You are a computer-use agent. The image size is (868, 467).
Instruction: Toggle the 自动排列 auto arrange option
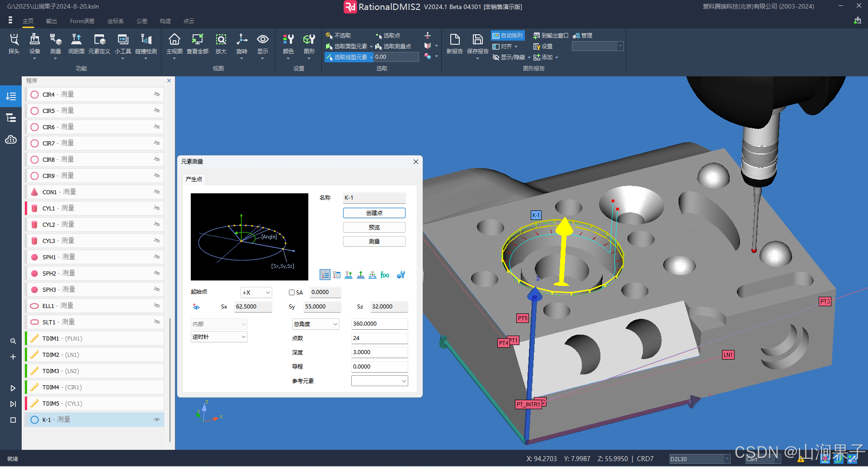tap(507, 35)
